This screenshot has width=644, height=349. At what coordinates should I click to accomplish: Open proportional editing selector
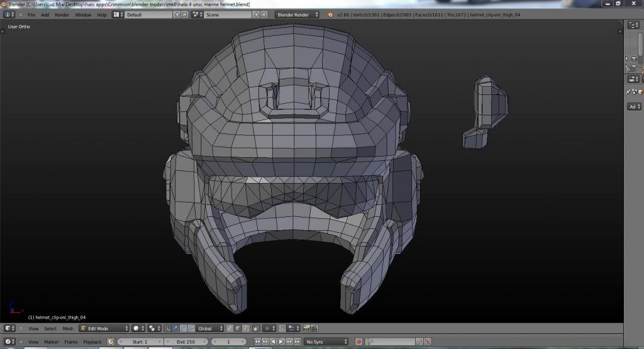coord(269,328)
